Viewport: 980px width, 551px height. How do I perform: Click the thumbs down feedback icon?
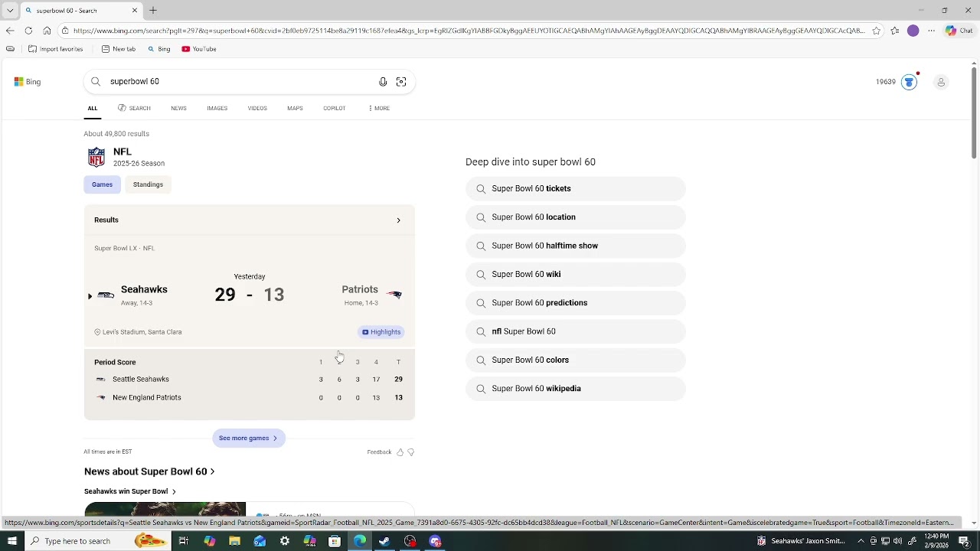(x=410, y=452)
